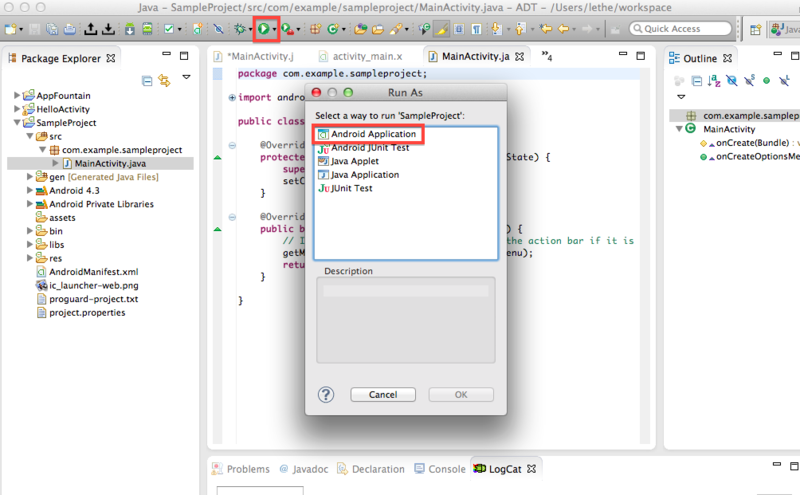Collapse the src folder node
This screenshot has width=800, height=495.
[30, 136]
